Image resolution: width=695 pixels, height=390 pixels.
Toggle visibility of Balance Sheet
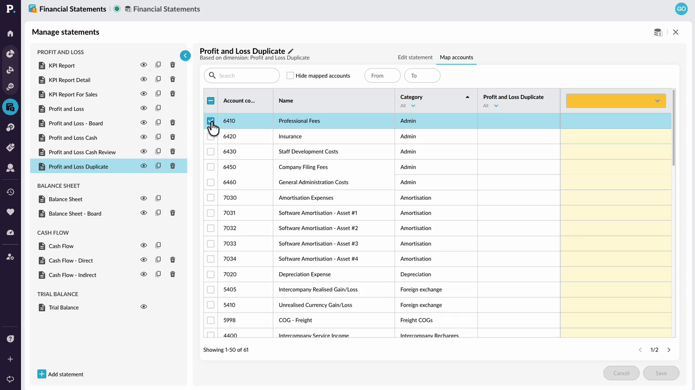144,199
